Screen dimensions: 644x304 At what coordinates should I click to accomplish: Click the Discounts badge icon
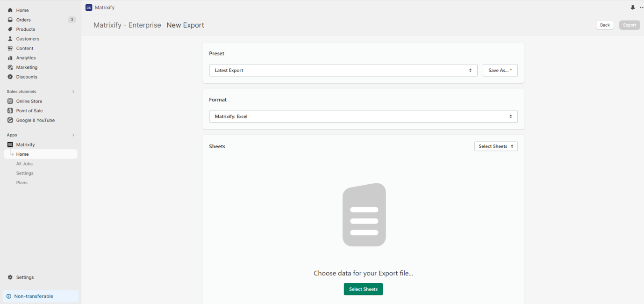(10, 77)
